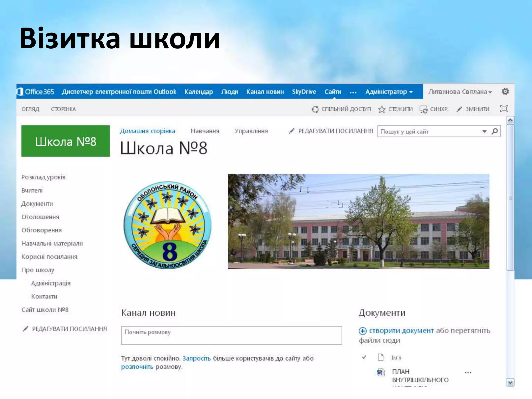Click the vertical scrollbar thumb

(510, 197)
